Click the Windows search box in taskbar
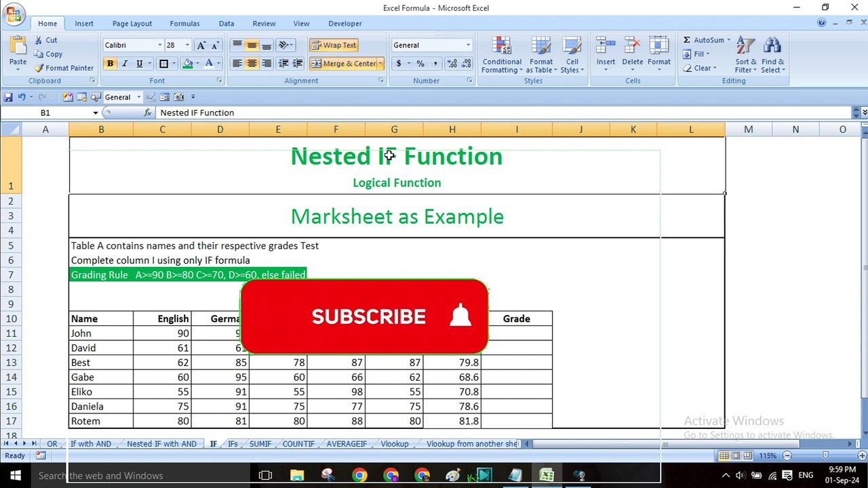The width and height of the screenshot is (868, 488). tap(139, 476)
